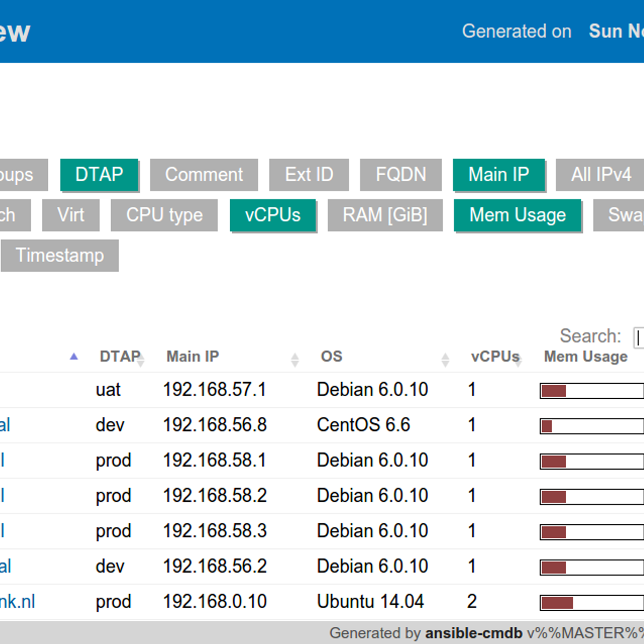
Task: Enable the CPU type column
Action: [164, 215]
